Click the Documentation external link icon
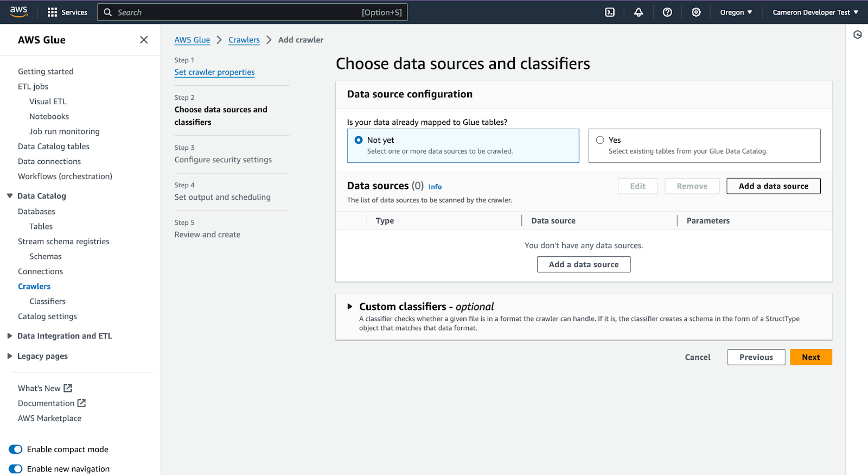The height and width of the screenshot is (475, 868). [81, 403]
